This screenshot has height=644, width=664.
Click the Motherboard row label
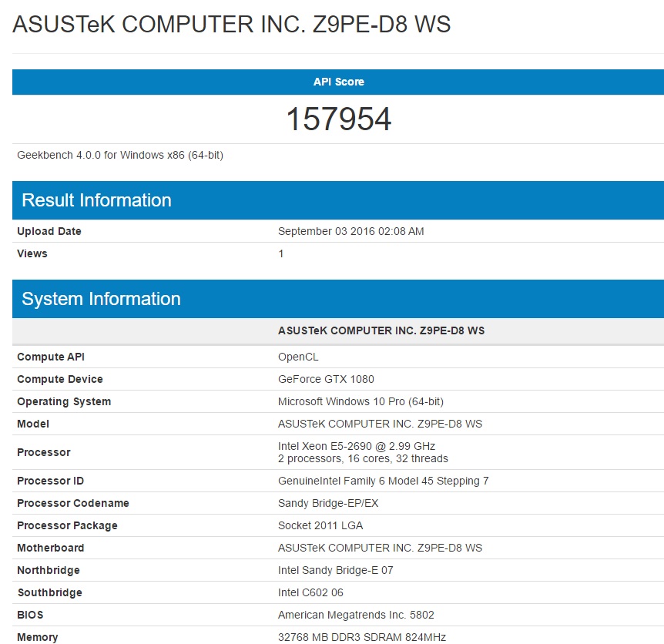(50, 548)
